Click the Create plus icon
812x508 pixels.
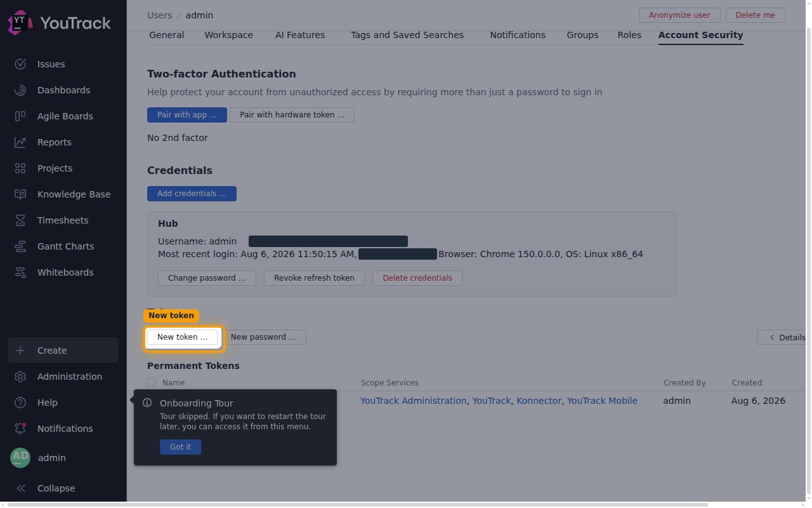pos(20,351)
